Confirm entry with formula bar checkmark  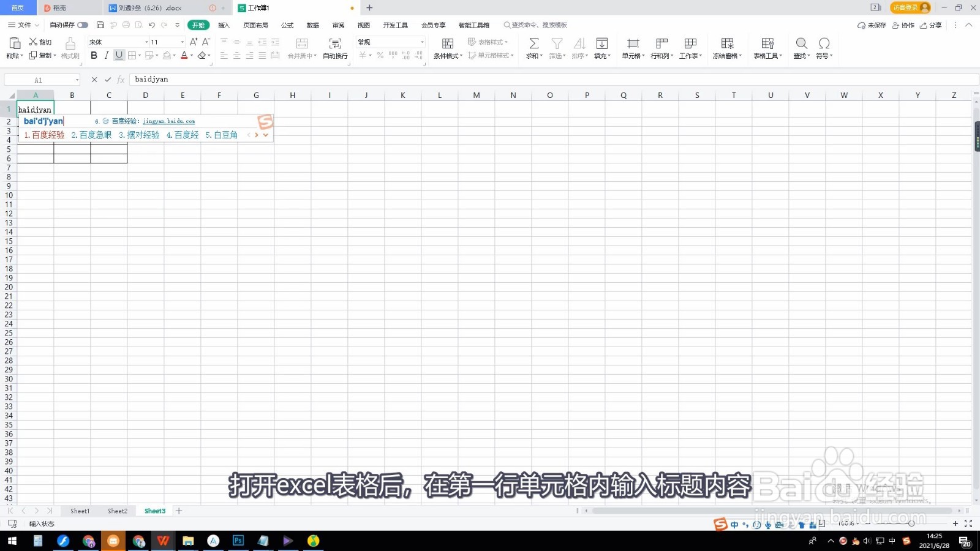pos(108,80)
